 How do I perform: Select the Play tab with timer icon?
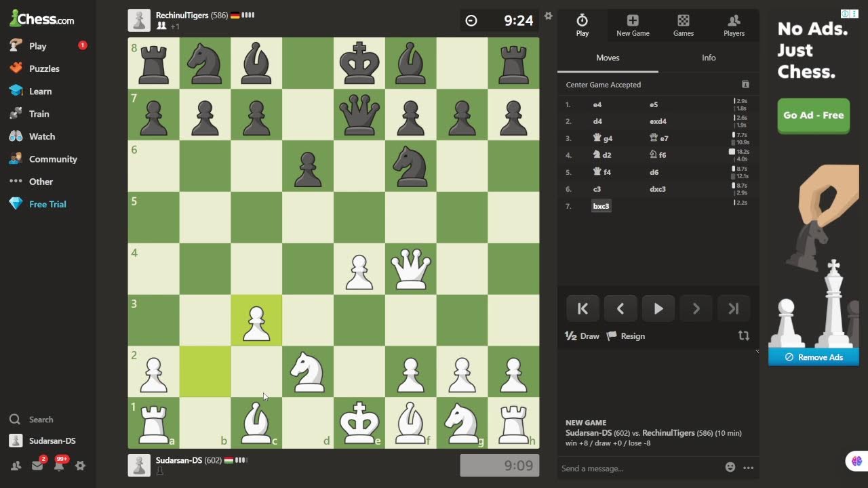point(583,26)
